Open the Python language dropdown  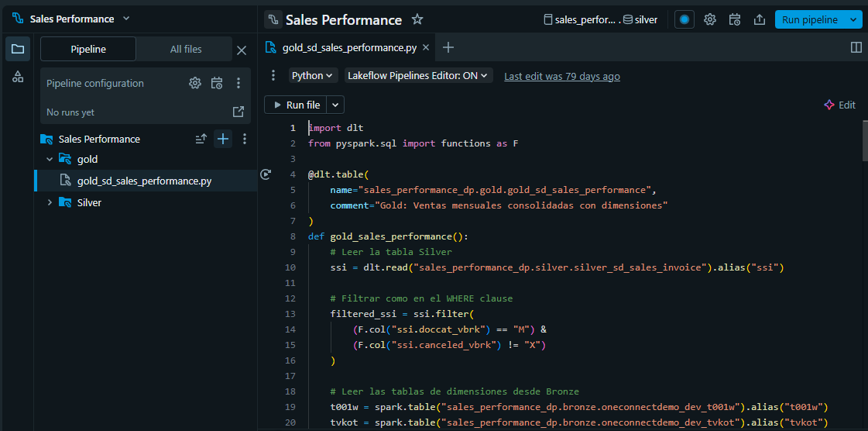pyautogui.click(x=313, y=76)
